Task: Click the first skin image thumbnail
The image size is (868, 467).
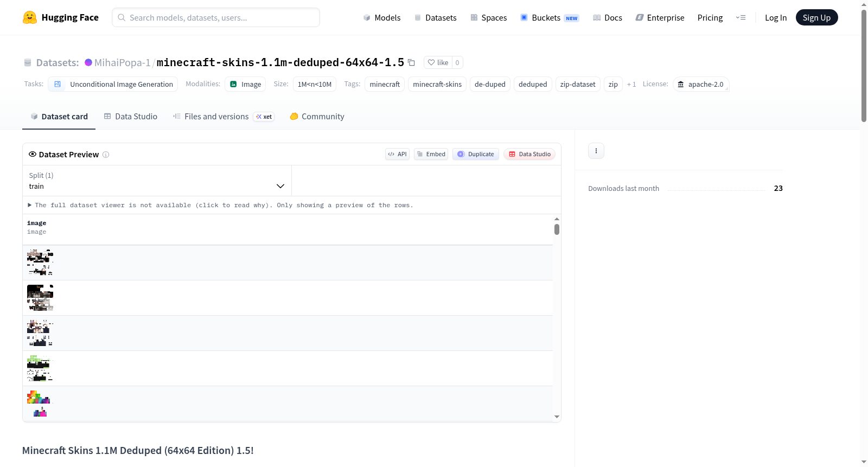Action: tap(40, 263)
